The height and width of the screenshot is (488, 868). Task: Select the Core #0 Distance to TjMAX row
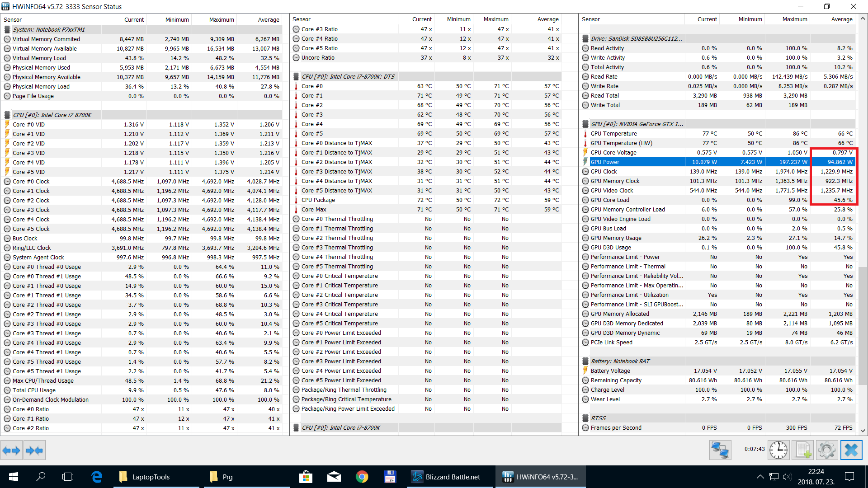[x=427, y=143]
